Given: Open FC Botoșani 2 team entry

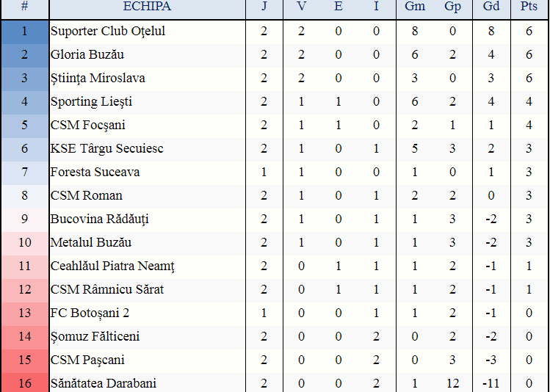Looking at the screenshot, I should [90, 313].
